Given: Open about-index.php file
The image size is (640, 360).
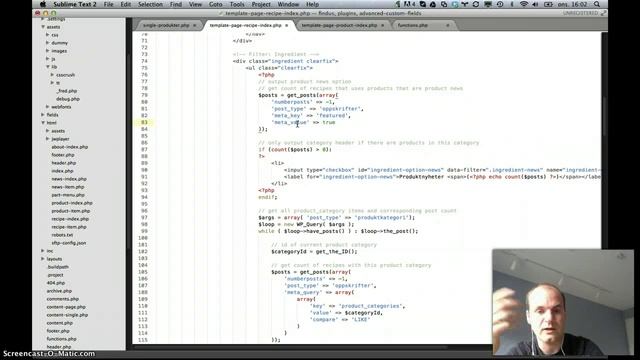Looking at the screenshot, I should pos(69,147).
